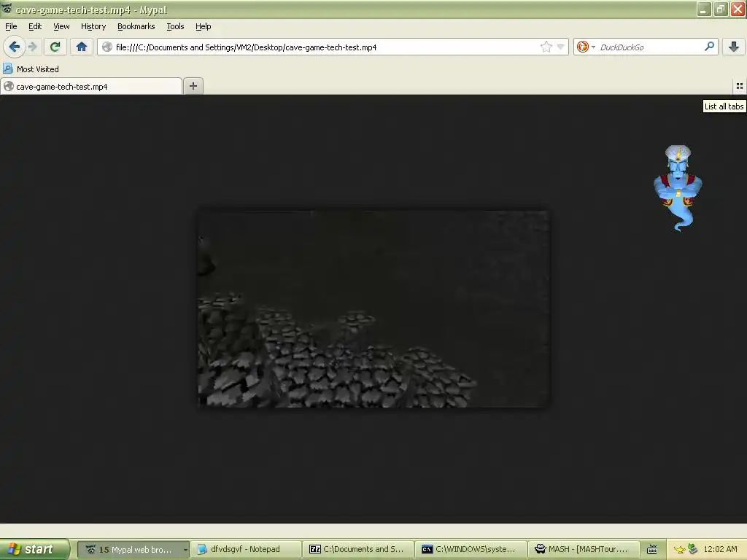Open the DuckDuckGo search engine selector
Screen dimensions: 747x560
pyautogui.click(x=586, y=47)
